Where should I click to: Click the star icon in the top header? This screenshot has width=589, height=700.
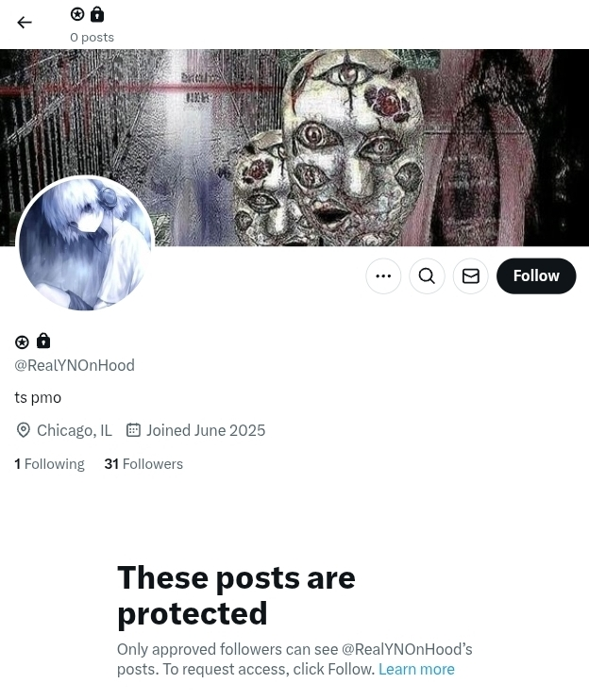[77, 14]
